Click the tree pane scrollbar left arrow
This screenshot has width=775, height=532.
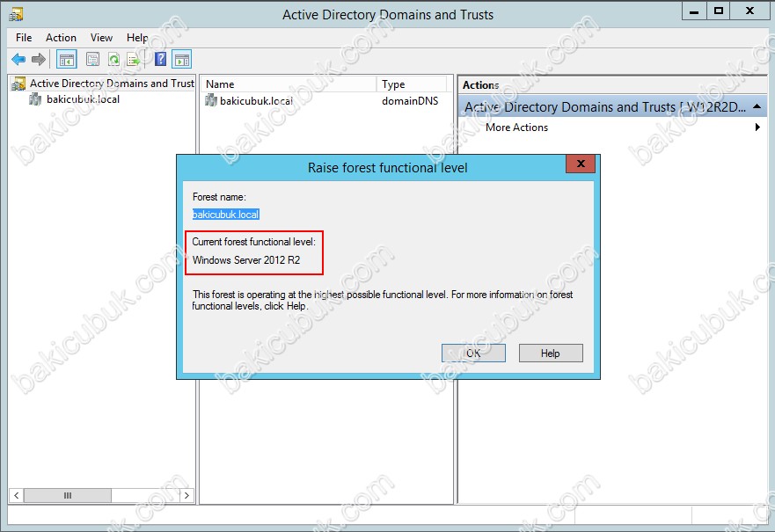pyautogui.click(x=17, y=495)
